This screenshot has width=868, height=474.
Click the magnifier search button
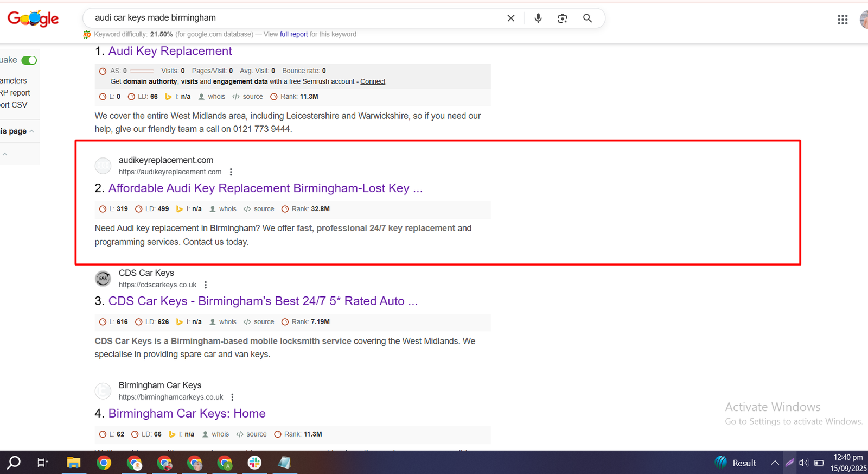point(587,18)
